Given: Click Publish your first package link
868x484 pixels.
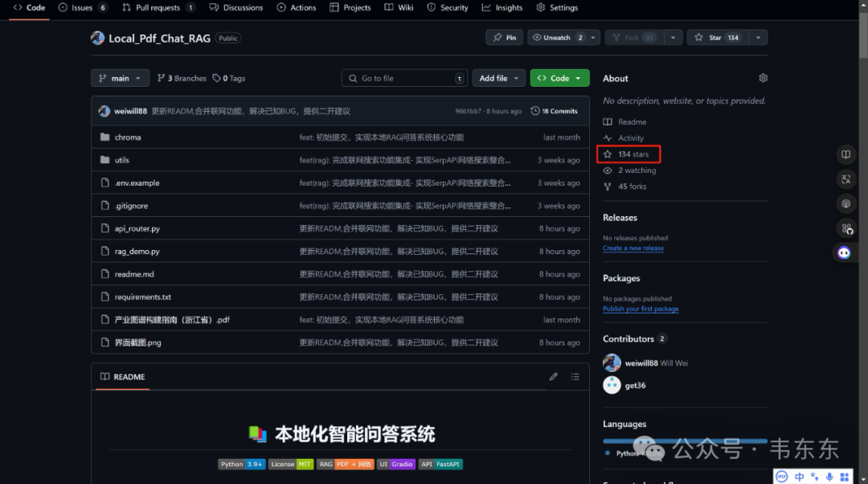Looking at the screenshot, I should tap(641, 309).
